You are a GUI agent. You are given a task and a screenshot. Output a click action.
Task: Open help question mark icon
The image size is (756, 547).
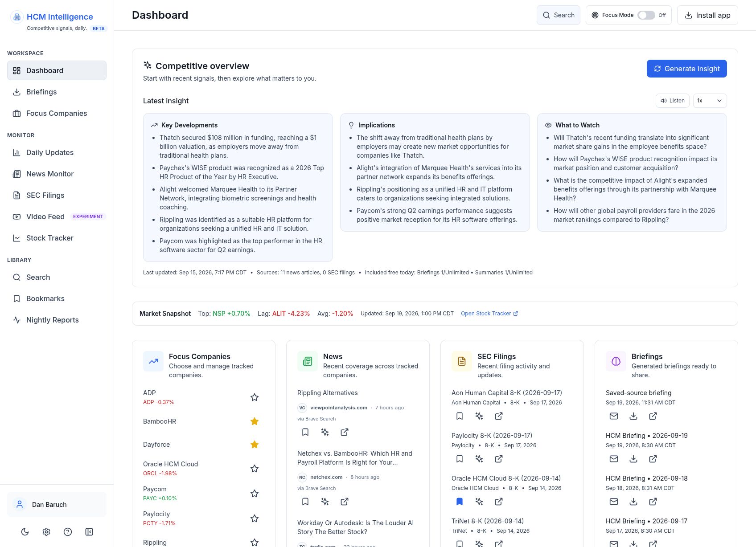pyautogui.click(x=68, y=532)
